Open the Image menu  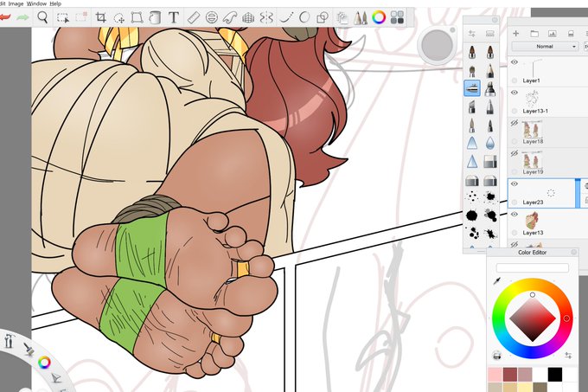(16, 3)
